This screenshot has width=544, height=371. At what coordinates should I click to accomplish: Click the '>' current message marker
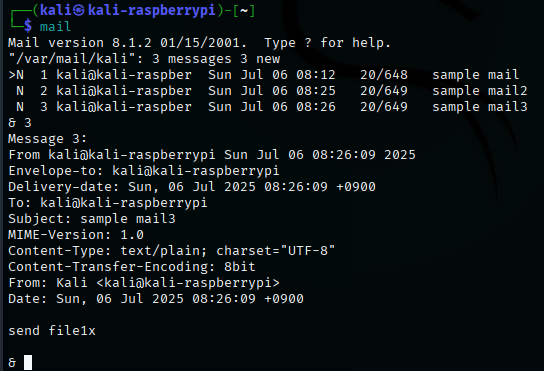click(12, 75)
